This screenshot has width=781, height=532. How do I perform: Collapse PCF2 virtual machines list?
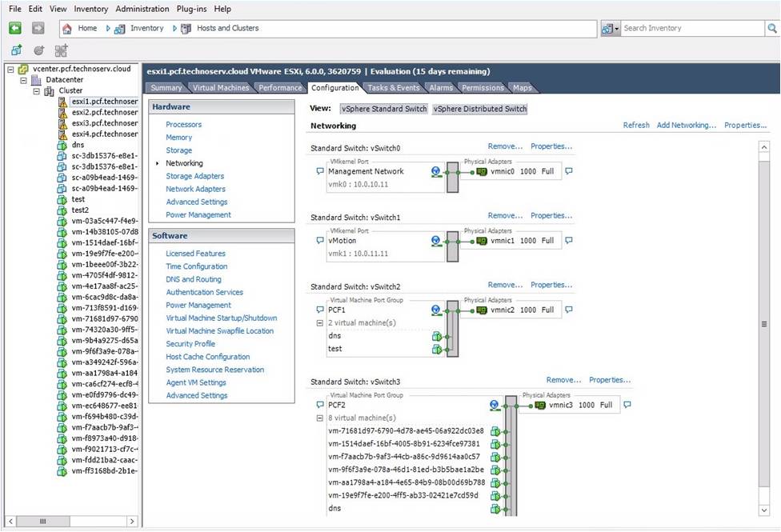pos(320,418)
